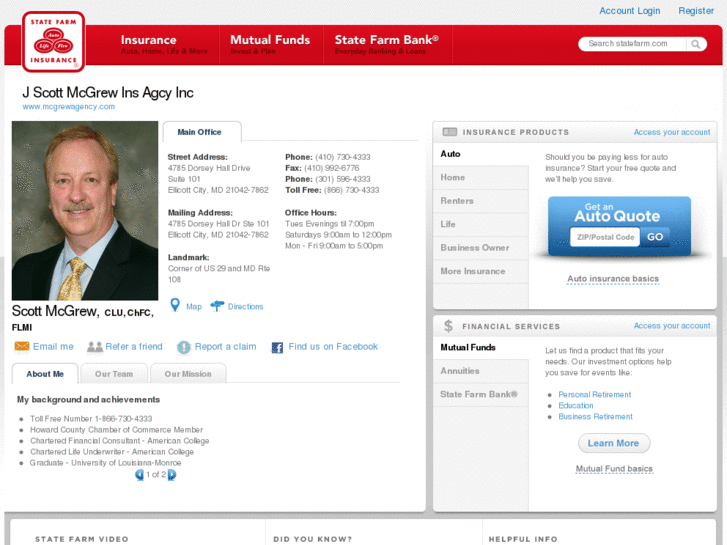Click the Personal Retirement link
Viewport: 727px width, 545px height.
pyautogui.click(x=594, y=395)
